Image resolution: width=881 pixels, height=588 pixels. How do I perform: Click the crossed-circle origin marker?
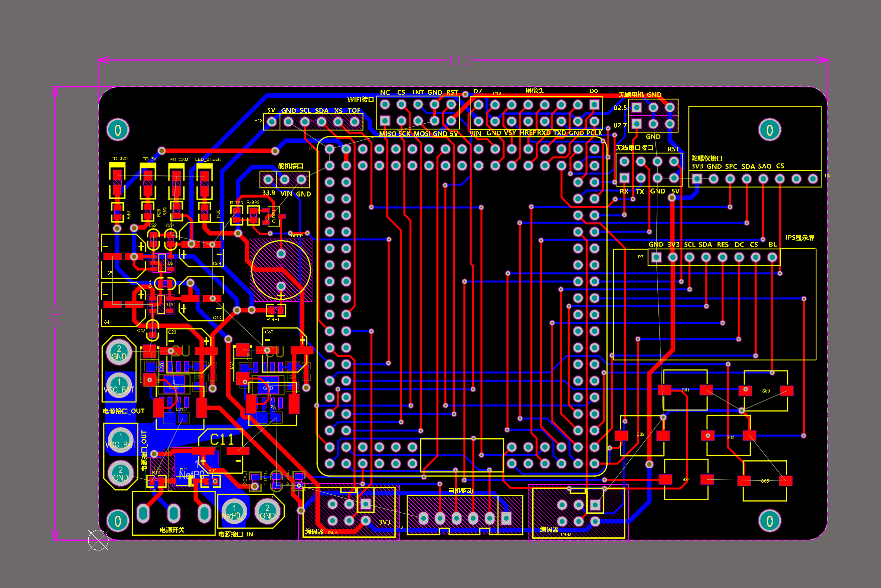pyautogui.click(x=98, y=540)
